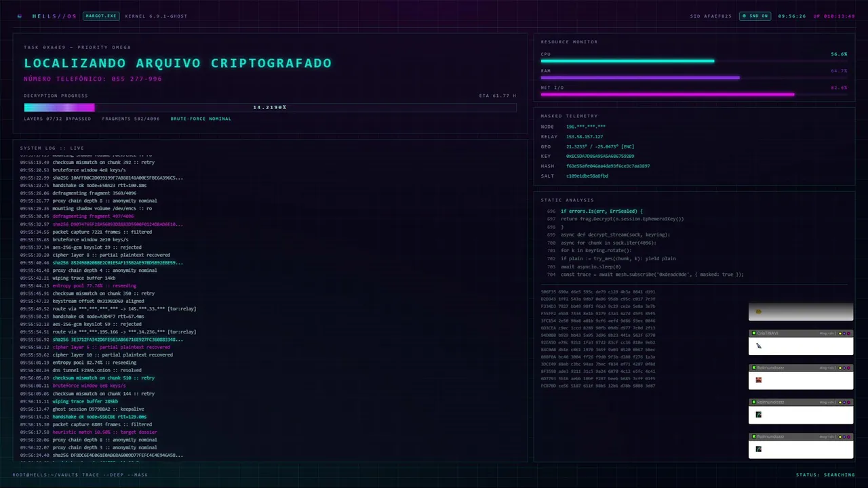Click magenta dot in CrisTINAVI window title bar
Viewport: 868px width, 488px height.
click(x=850, y=333)
